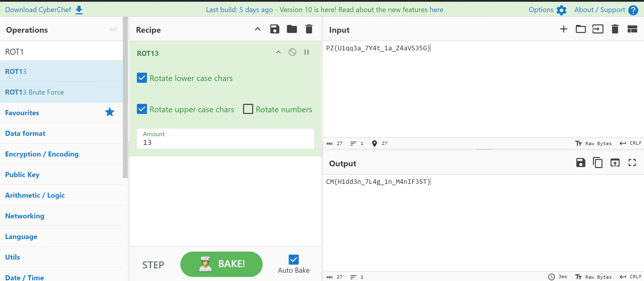Save the current recipe

click(x=275, y=29)
